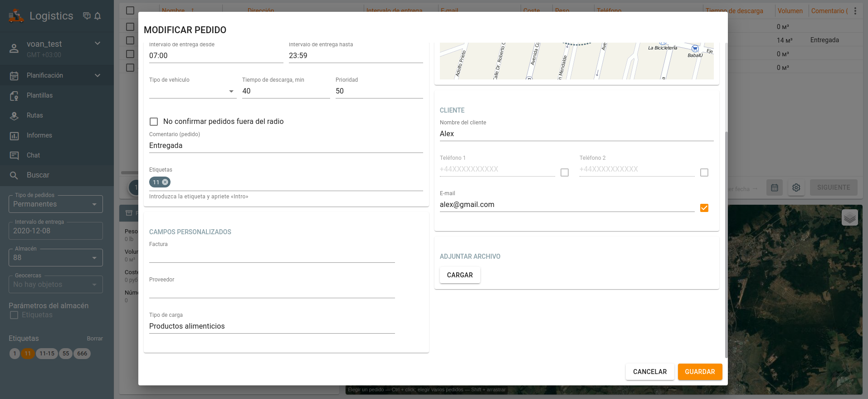The height and width of the screenshot is (399, 868).
Task: Click the map layers icon
Action: pos(849,218)
